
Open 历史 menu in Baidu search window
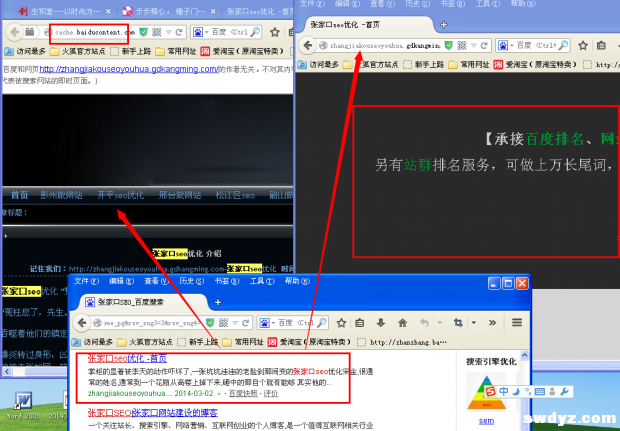pyautogui.click(x=191, y=281)
